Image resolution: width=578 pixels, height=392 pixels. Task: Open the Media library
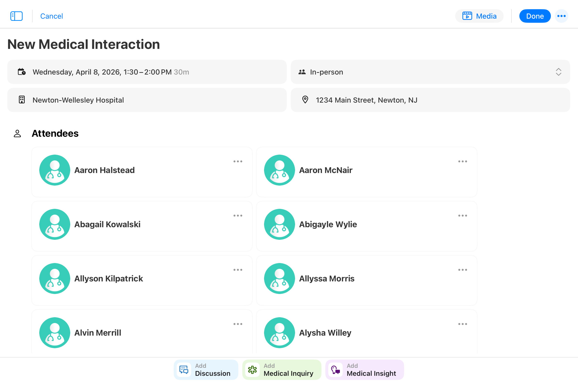[479, 16]
